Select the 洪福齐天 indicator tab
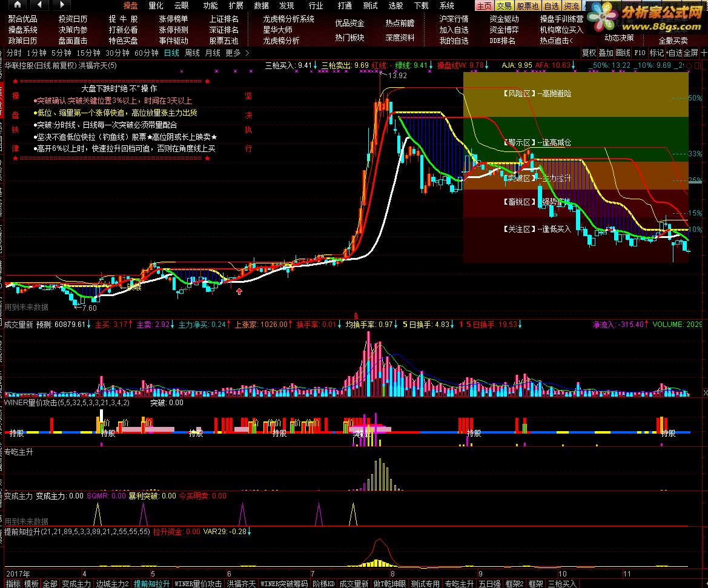Viewport: 708px width, 588px height. [x=241, y=584]
